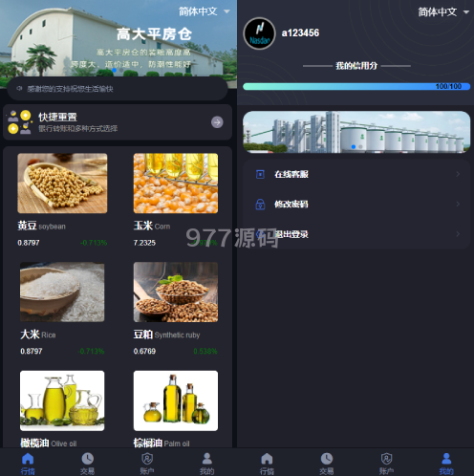Click the 棕榈油 Palm oil label
The width and height of the screenshot is (474, 476).
click(162, 443)
